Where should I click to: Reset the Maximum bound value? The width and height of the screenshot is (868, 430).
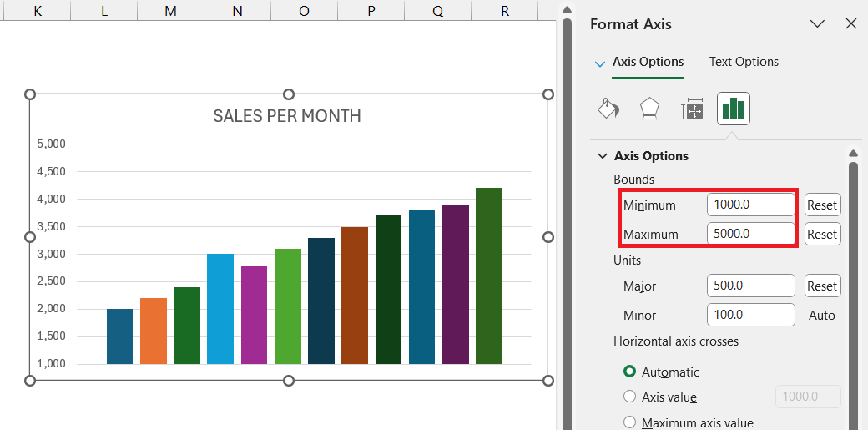822,234
